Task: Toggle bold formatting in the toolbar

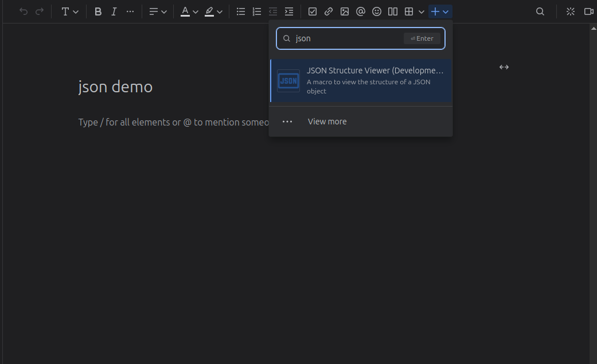Action: pos(98,11)
